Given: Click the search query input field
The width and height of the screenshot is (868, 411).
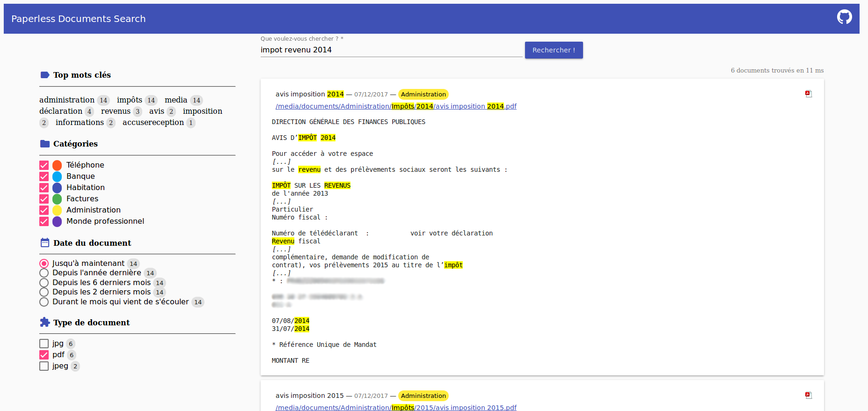Looking at the screenshot, I should coord(391,50).
